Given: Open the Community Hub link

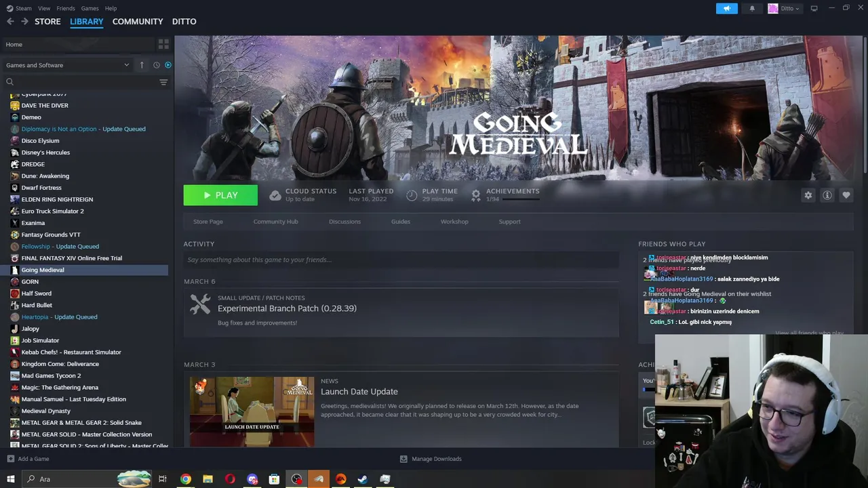Looking at the screenshot, I should 275,222.
